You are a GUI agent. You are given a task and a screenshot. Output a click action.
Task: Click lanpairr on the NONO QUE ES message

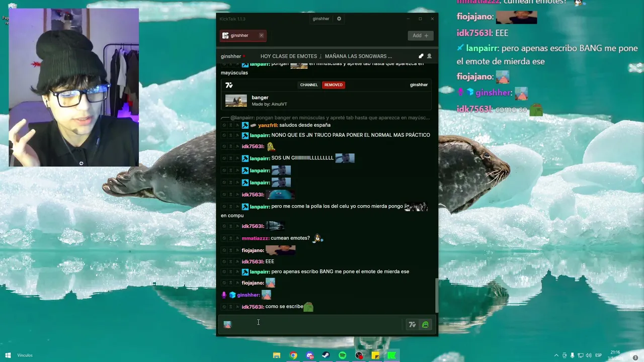click(260, 135)
